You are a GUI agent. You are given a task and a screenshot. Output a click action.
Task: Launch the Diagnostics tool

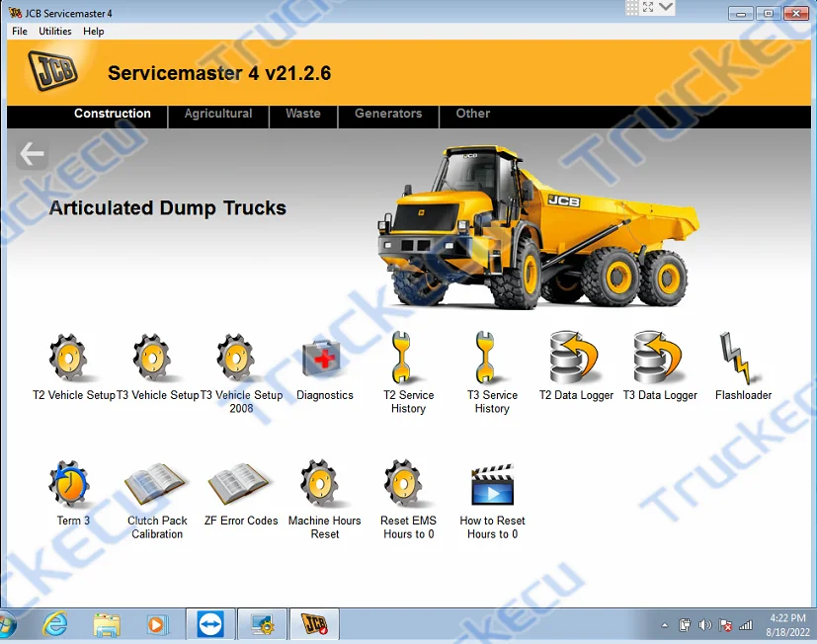tap(323, 358)
